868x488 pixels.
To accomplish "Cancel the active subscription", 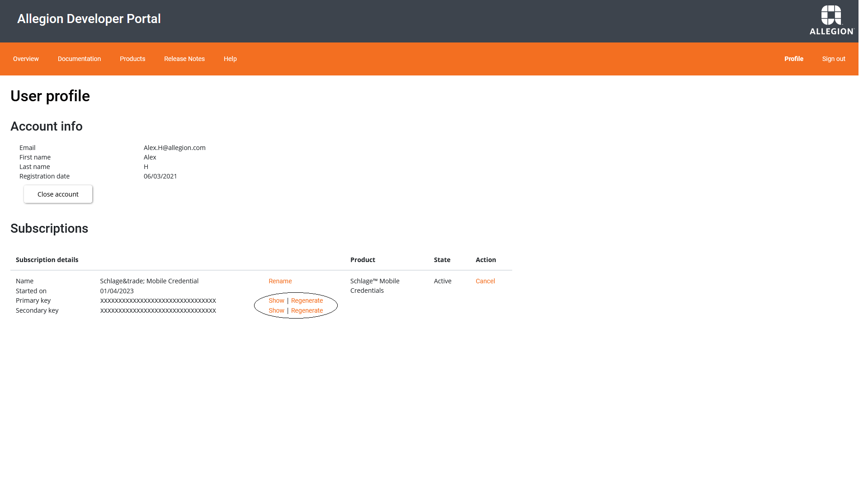I will point(485,281).
